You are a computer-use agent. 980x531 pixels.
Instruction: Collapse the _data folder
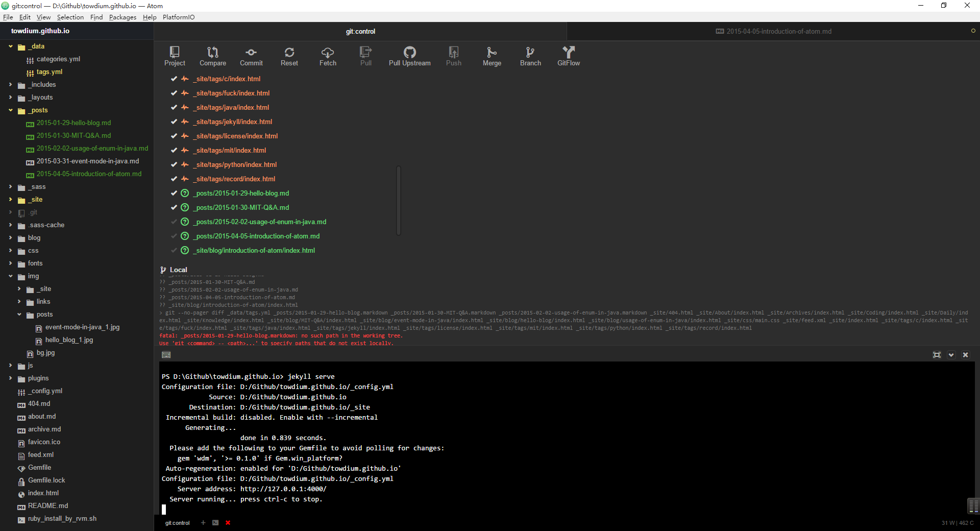10,46
